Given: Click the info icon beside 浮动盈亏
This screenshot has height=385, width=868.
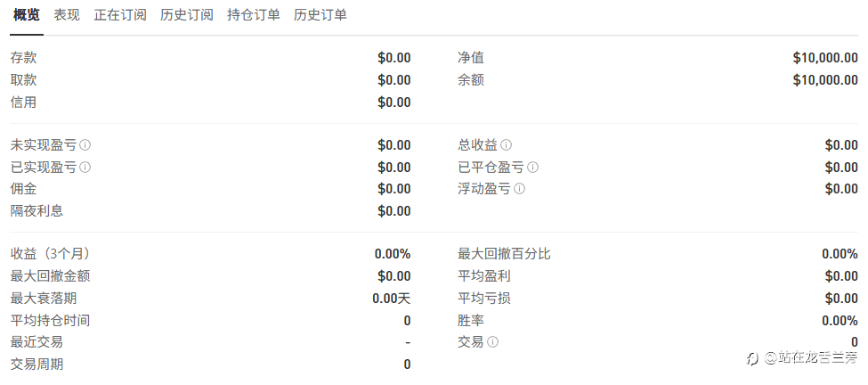Looking at the screenshot, I should [x=519, y=189].
